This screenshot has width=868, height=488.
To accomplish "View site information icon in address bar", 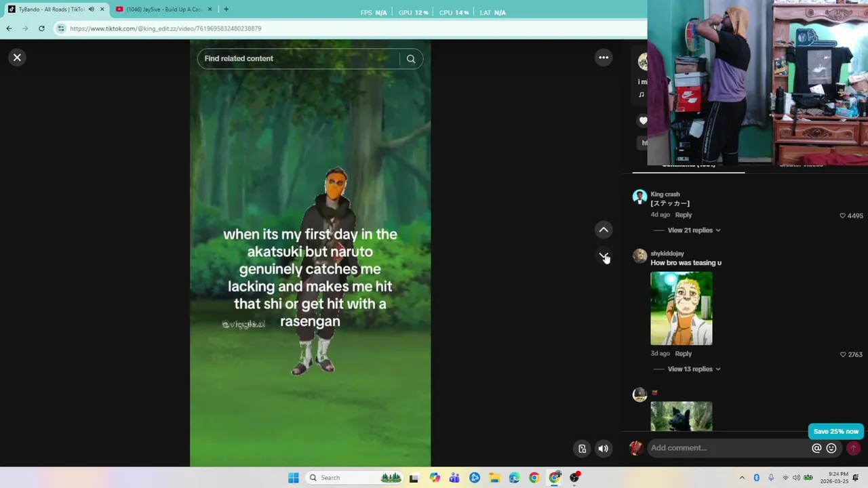I will coord(61,28).
